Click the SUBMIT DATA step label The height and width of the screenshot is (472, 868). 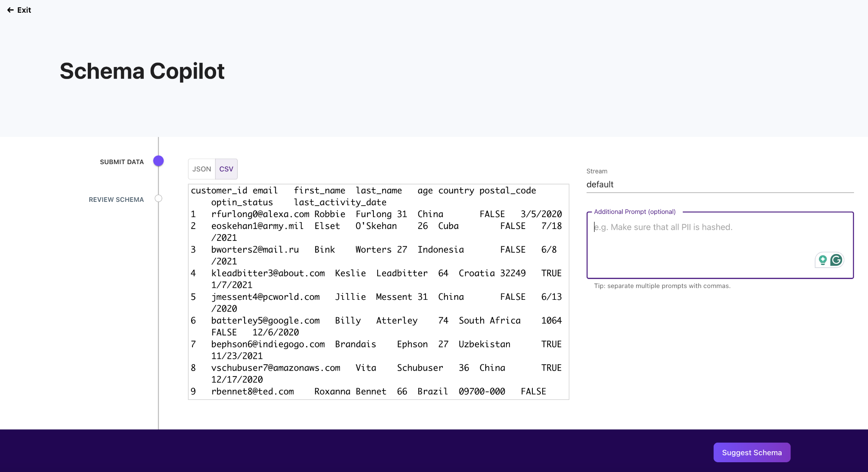click(x=122, y=162)
